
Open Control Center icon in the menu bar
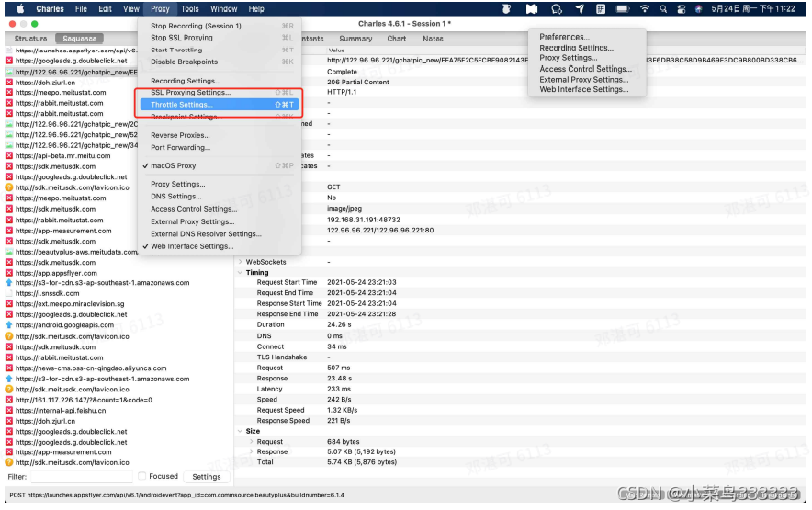(682, 9)
